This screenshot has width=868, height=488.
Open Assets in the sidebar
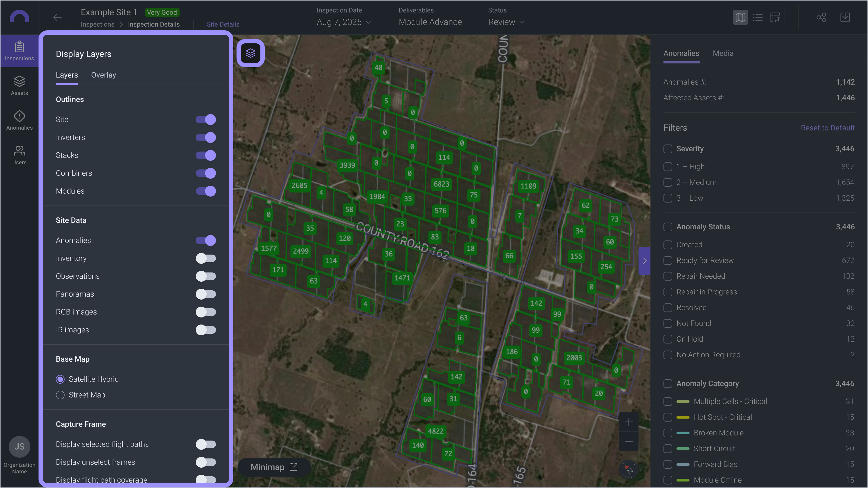click(x=19, y=86)
